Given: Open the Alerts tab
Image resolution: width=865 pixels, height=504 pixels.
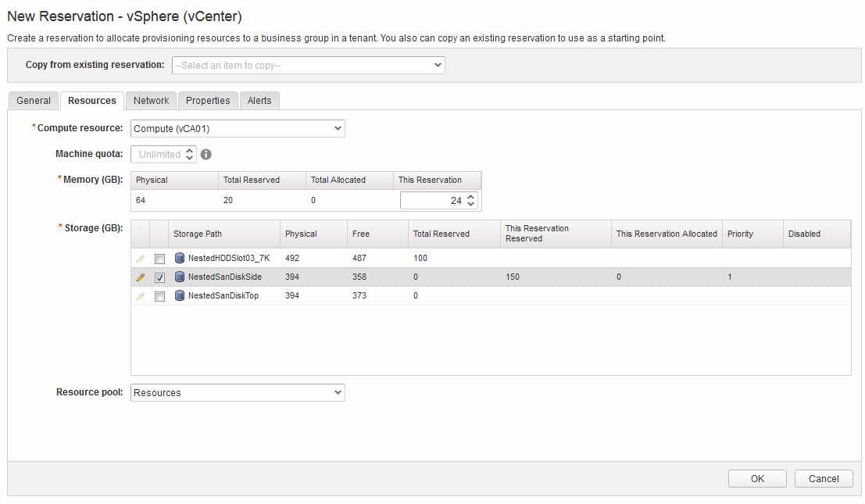Looking at the screenshot, I should coord(259,101).
